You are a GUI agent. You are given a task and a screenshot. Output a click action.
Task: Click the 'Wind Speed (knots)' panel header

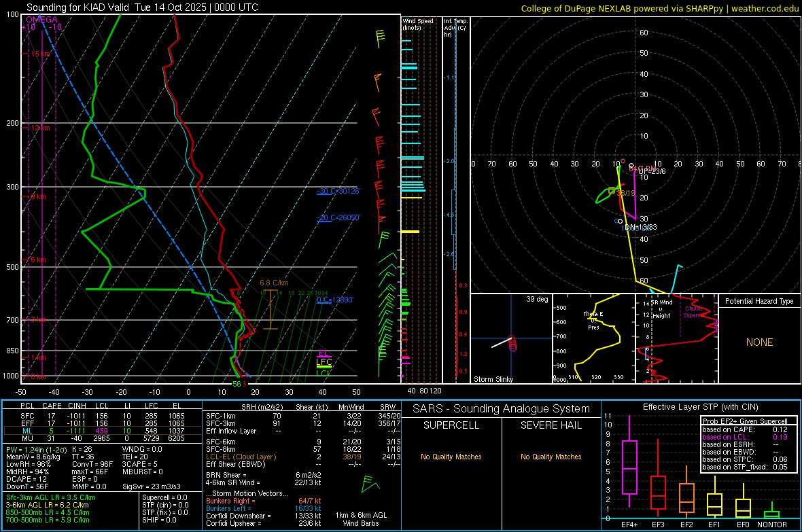(x=417, y=24)
